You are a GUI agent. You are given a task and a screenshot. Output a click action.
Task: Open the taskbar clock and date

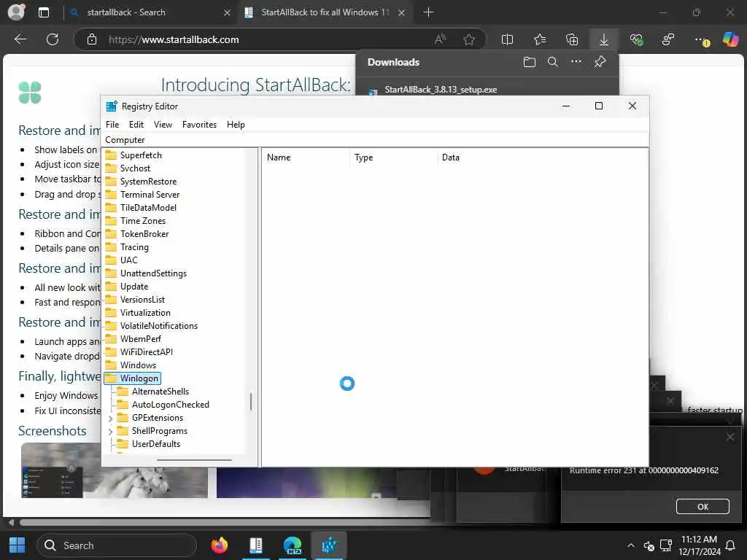pos(699,545)
